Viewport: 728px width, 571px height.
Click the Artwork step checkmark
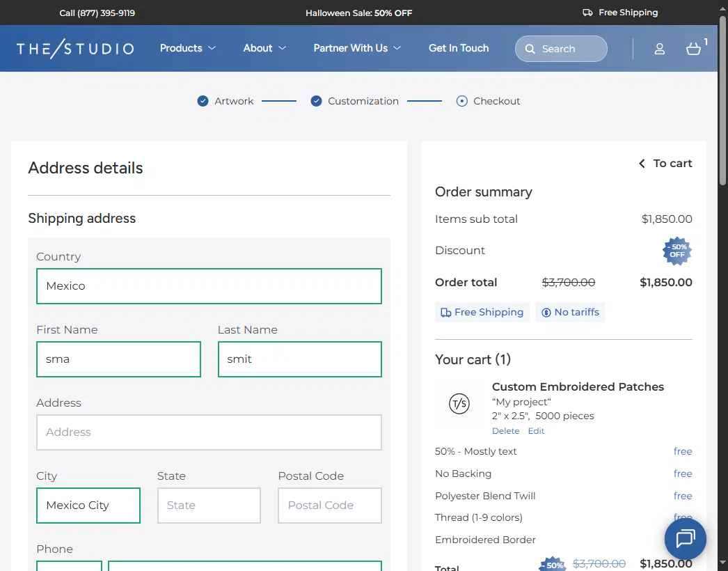click(203, 101)
